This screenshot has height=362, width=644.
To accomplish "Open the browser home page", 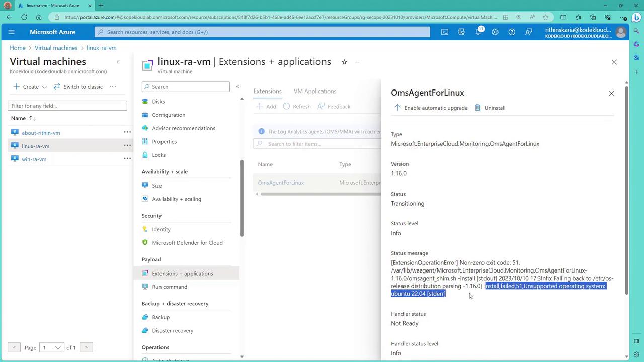I will point(39,17).
